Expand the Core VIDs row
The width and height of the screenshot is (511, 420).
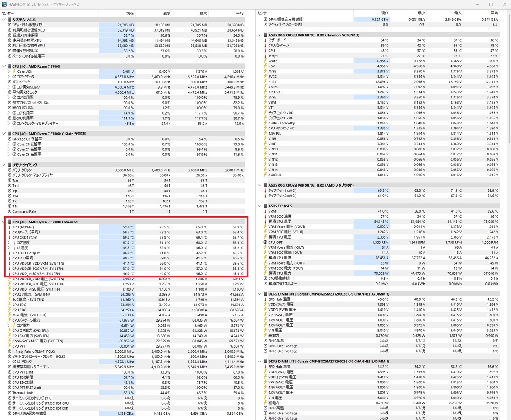coord(9,72)
